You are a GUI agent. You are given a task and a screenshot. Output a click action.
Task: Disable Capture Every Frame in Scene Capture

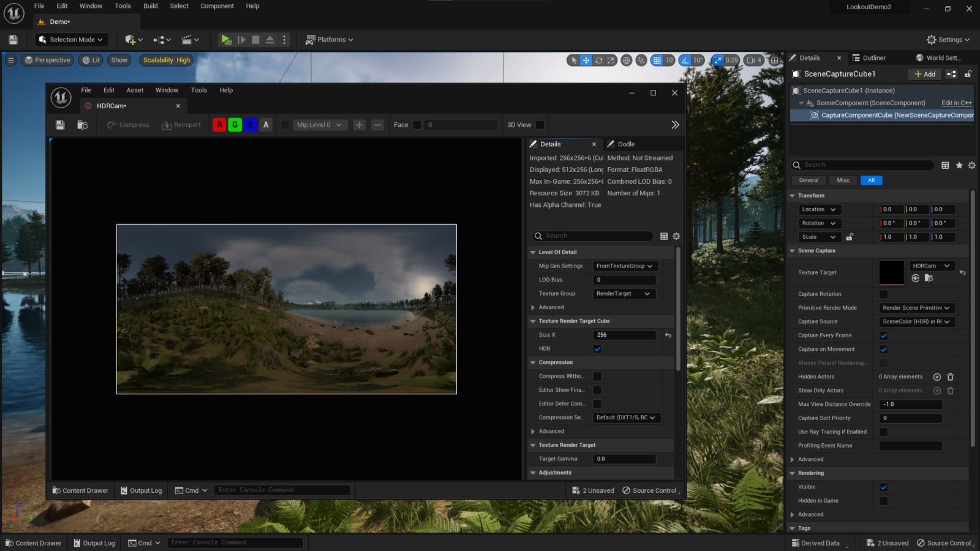click(883, 335)
